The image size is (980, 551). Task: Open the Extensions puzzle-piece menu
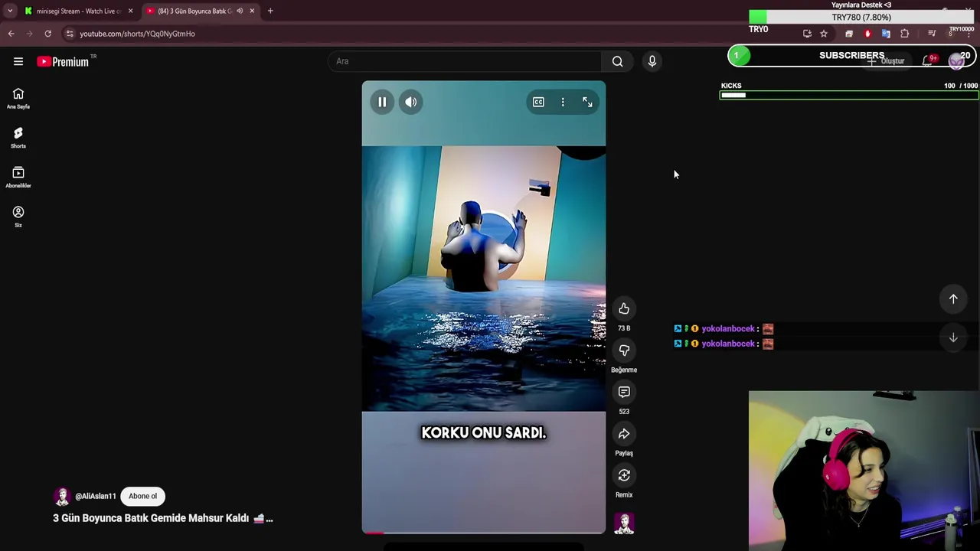[x=905, y=34]
